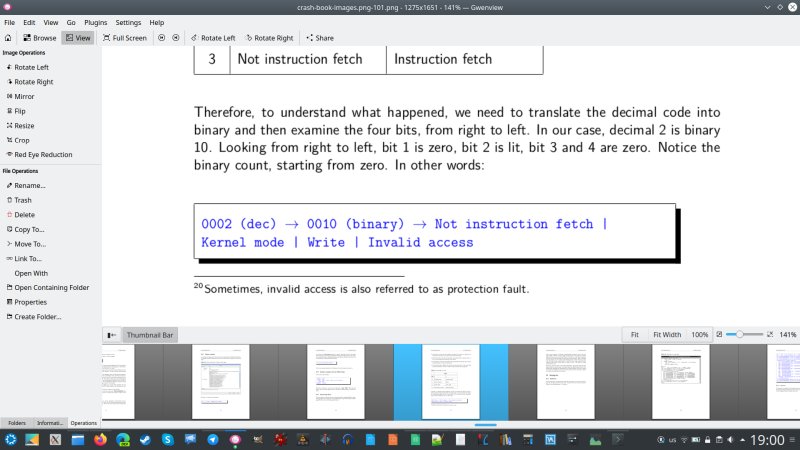Viewport: 800px width, 450px height.
Task: Open the View menu
Action: pos(51,22)
